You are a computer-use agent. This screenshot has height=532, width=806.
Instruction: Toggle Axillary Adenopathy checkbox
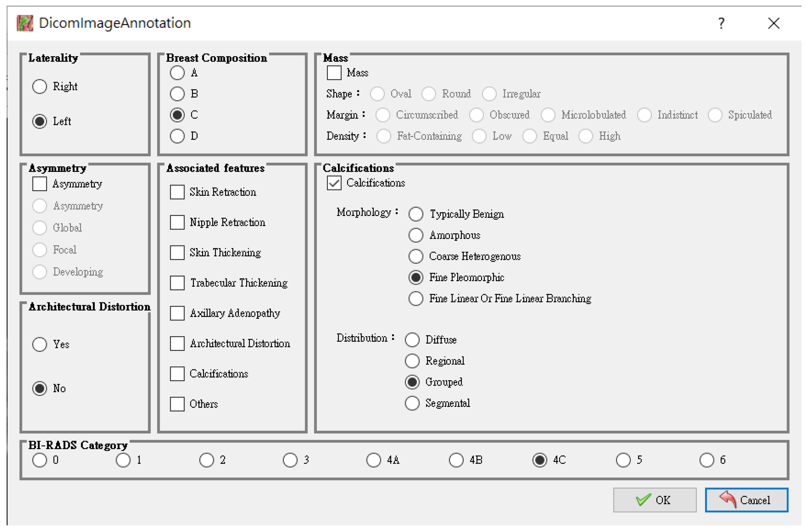[x=177, y=314]
